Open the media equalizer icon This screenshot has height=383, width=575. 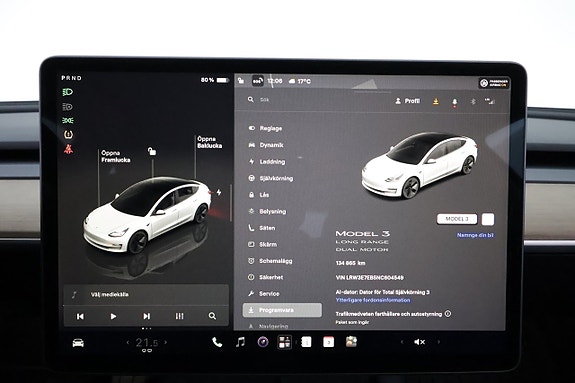point(179,316)
